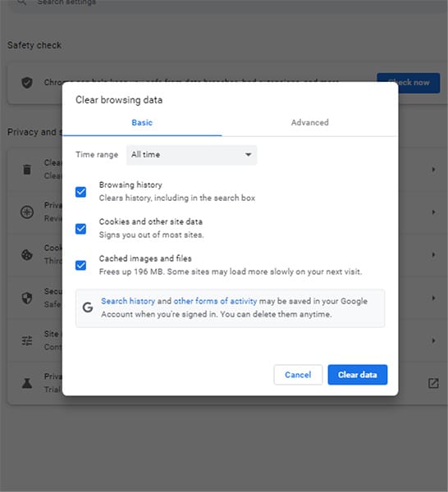Click 'Signs you out of most sites.'
Screen dimensions: 448x492
pyautogui.click(x=151, y=235)
